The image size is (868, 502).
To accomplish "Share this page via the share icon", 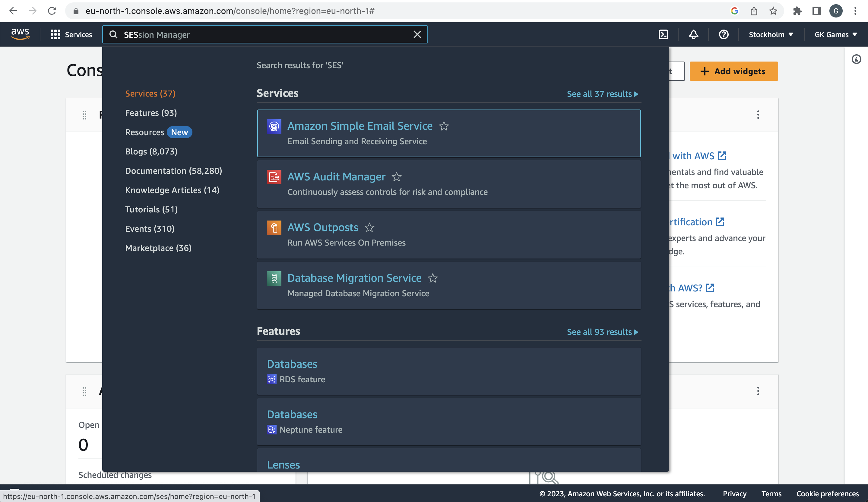I will [754, 11].
